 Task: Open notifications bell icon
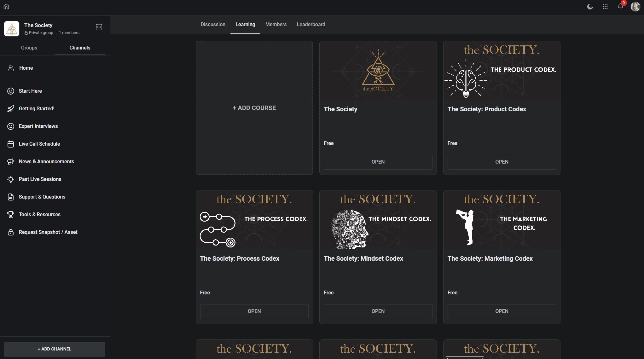(620, 7)
